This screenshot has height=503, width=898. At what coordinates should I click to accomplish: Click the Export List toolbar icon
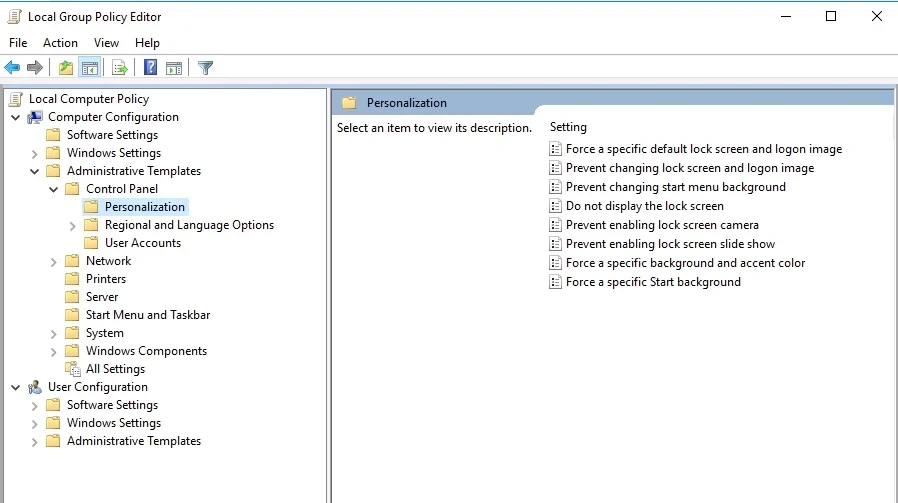120,68
